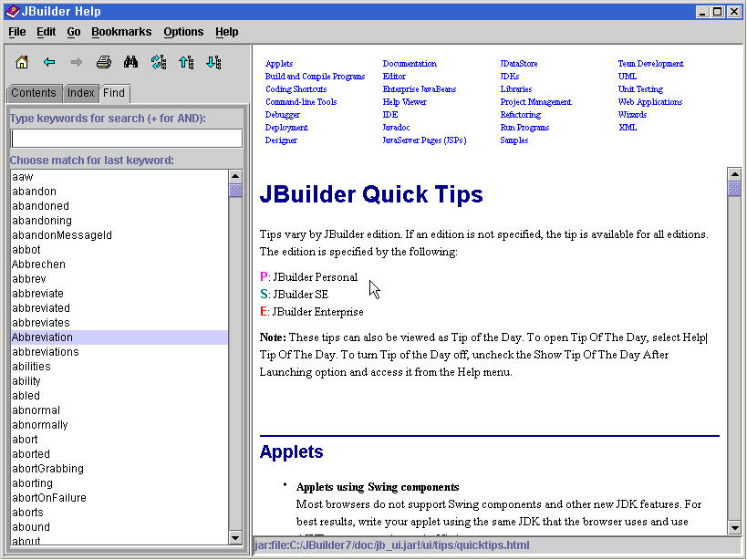The width and height of the screenshot is (747, 560).
Task: Open the Team Development link
Action: 650,64
